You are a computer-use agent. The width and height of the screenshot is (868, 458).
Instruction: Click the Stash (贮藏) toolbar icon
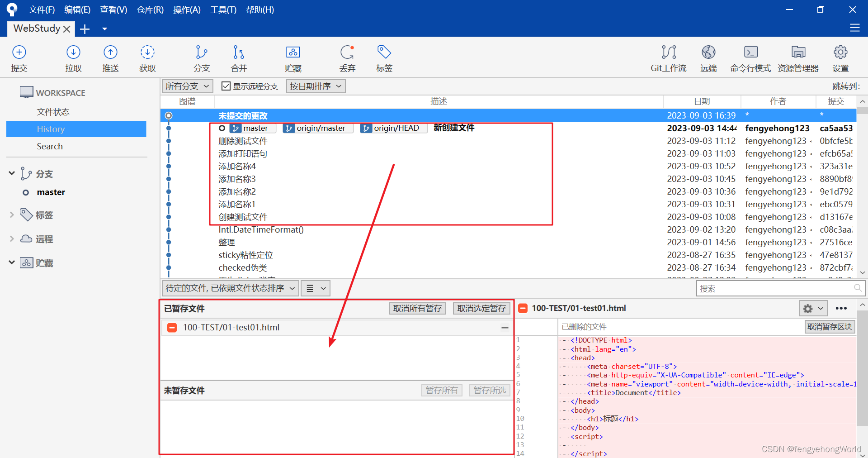click(x=293, y=58)
